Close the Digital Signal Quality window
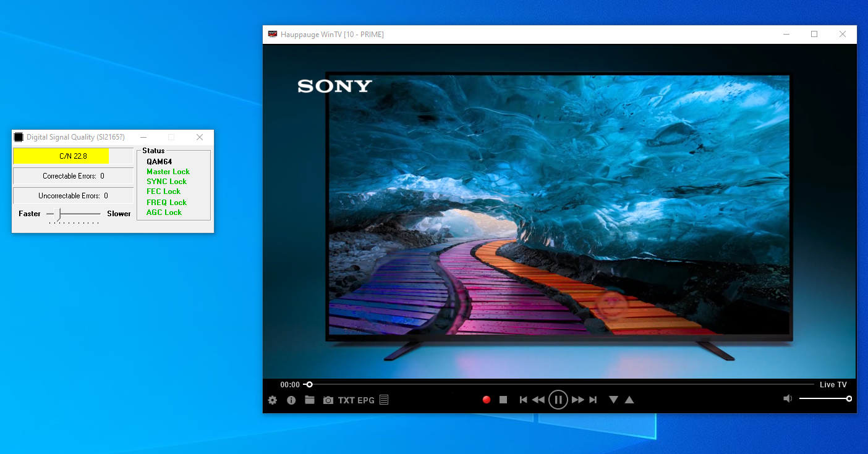The height and width of the screenshot is (454, 868). [x=199, y=137]
